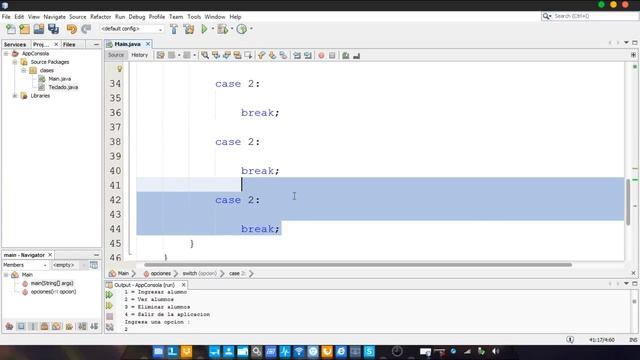The width and height of the screenshot is (640, 360).
Task: Toggle Bookmark in the editor toolbar
Action: point(283,55)
